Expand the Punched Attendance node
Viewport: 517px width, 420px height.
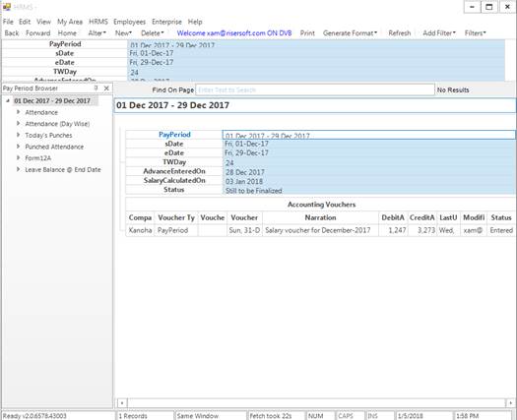tap(18, 147)
